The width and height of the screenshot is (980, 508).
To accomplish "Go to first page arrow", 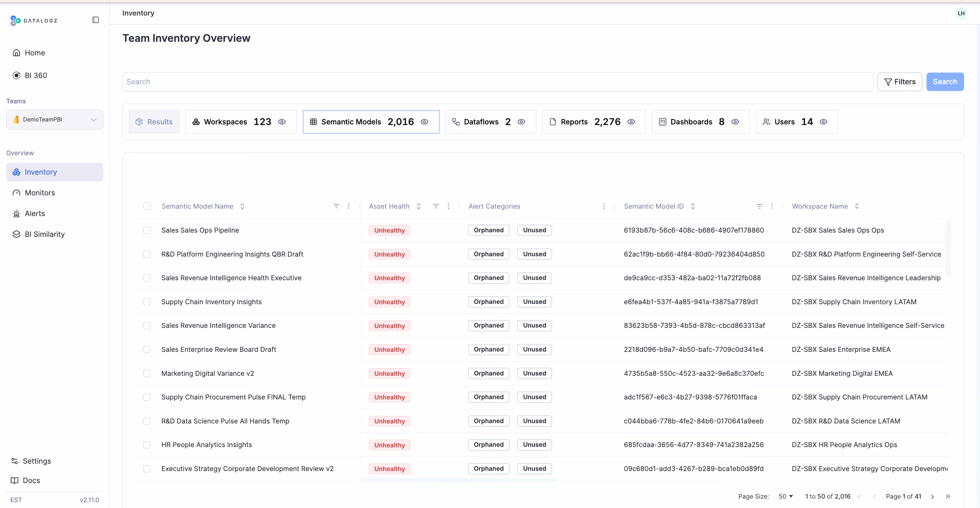I will coord(859,496).
